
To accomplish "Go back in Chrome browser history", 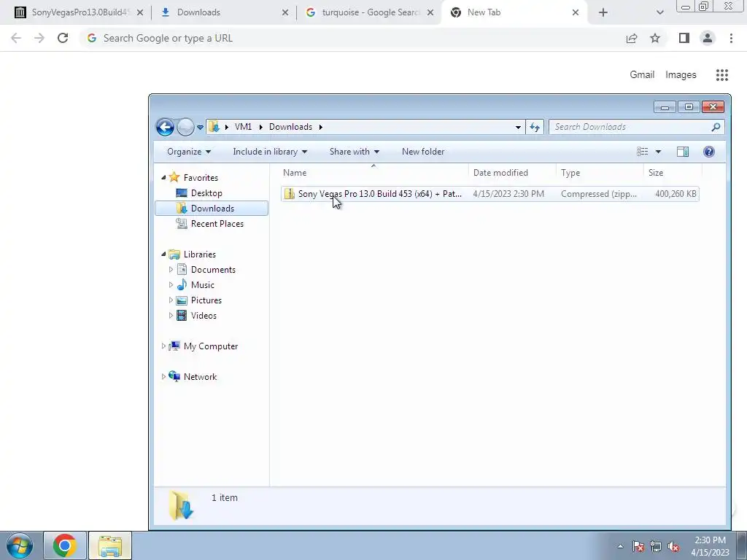I will (x=16, y=38).
